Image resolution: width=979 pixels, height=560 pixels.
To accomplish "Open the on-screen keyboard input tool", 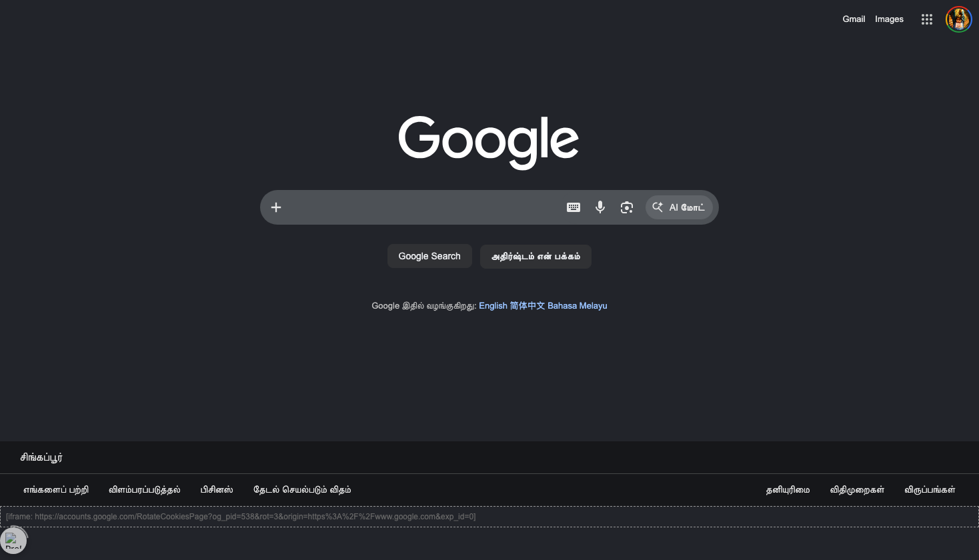I will 574,207.
